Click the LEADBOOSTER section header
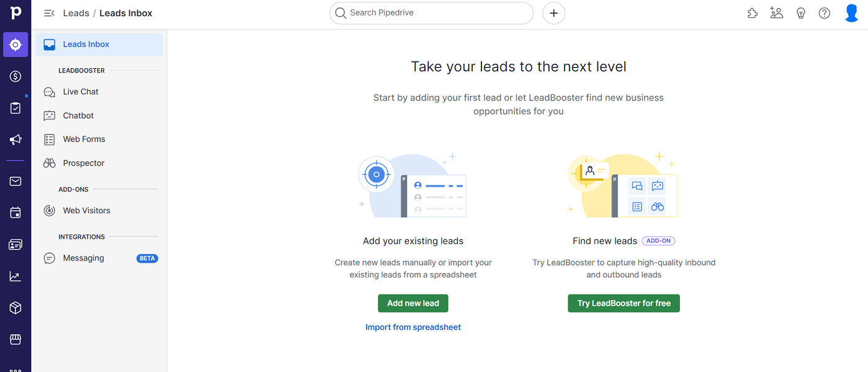 pyautogui.click(x=81, y=71)
